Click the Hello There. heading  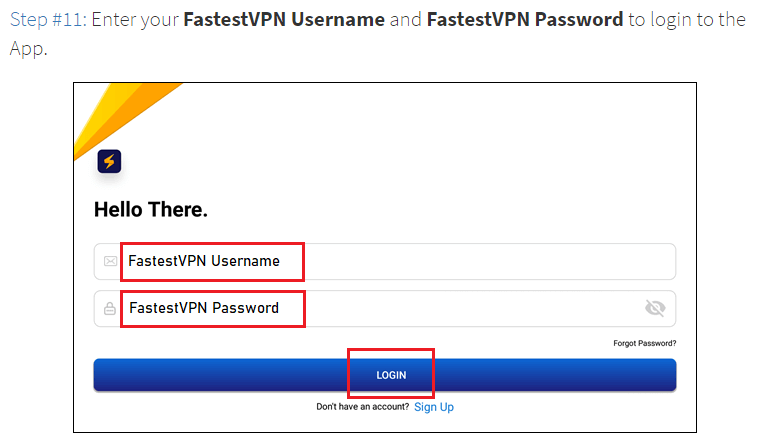151,210
